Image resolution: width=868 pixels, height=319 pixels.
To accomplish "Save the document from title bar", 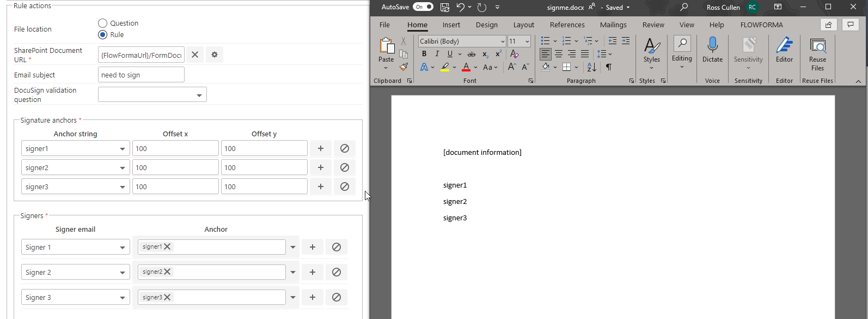I will pyautogui.click(x=445, y=7).
